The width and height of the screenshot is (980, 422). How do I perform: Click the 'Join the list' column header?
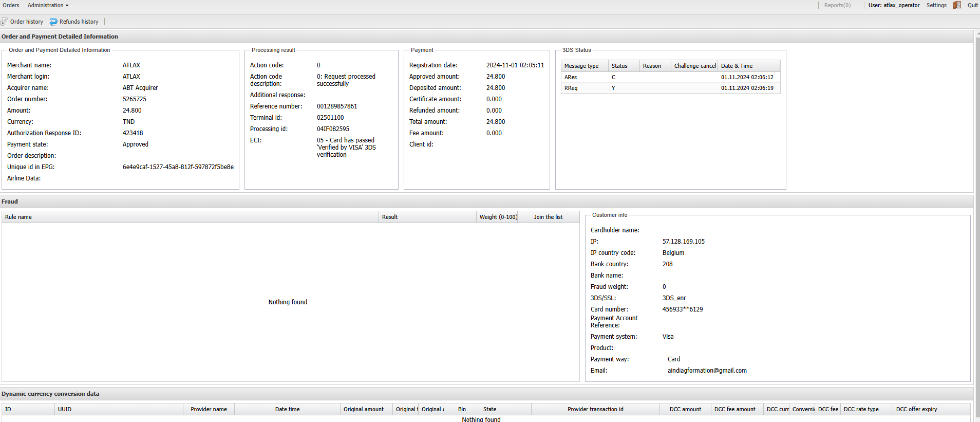(548, 217)
